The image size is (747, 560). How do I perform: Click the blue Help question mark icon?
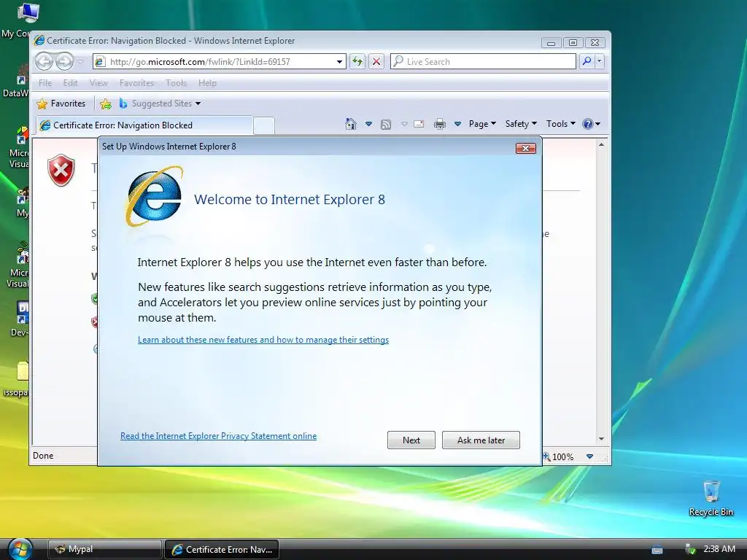pos(589,124)
